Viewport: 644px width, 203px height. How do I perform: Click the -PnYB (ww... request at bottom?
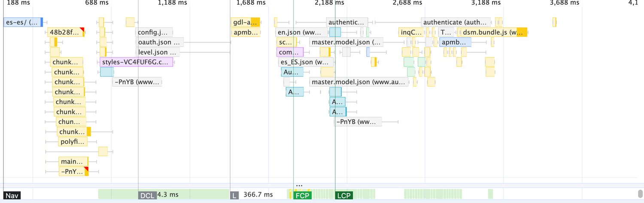click(x=358, y=122)
